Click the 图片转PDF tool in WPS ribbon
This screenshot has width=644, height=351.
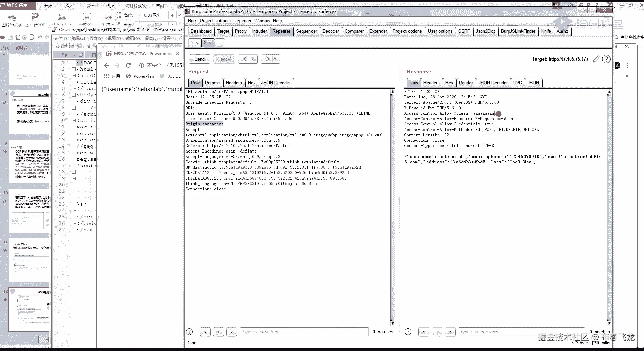pos(35,20)
